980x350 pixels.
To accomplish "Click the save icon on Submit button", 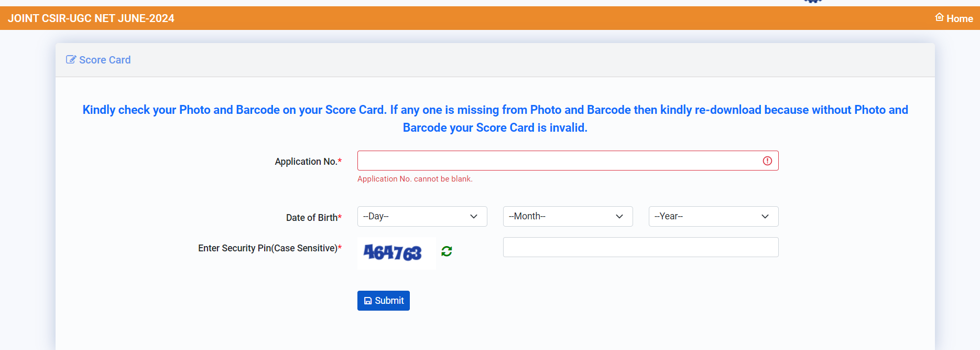I will [368, 301].
